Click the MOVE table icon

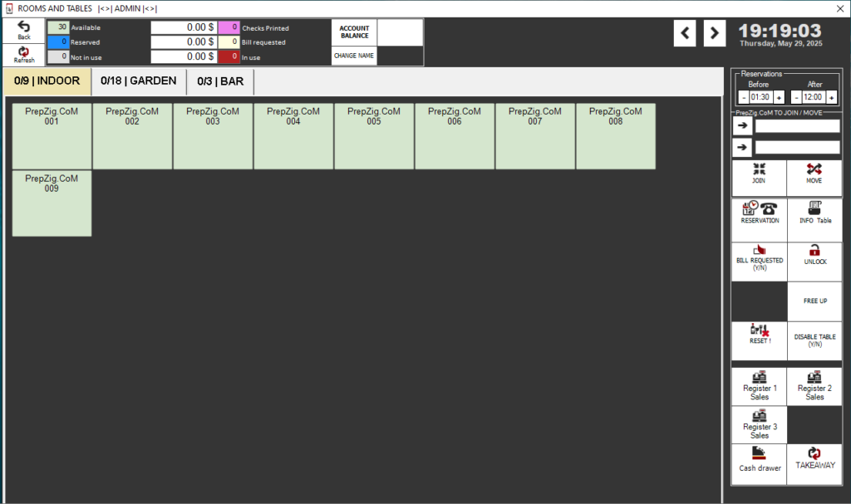tap(814, 178)
